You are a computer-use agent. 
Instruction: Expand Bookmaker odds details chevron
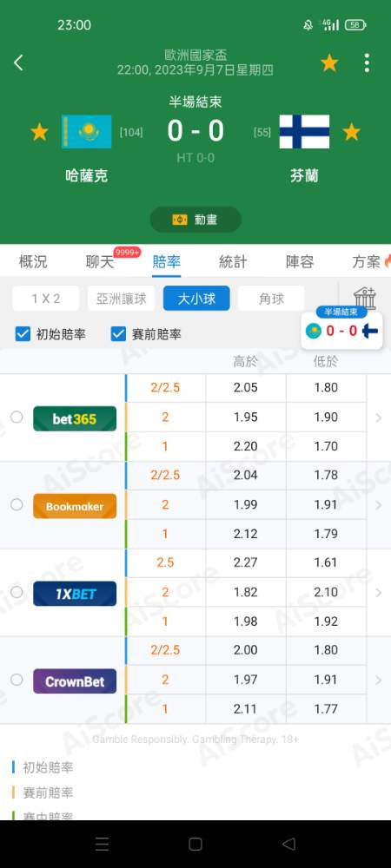(379, 505)
